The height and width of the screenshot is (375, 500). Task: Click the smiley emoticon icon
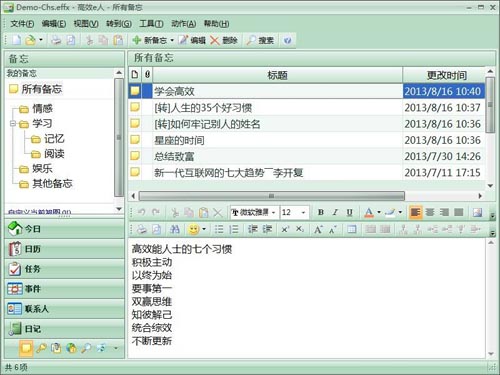[193, 229]
